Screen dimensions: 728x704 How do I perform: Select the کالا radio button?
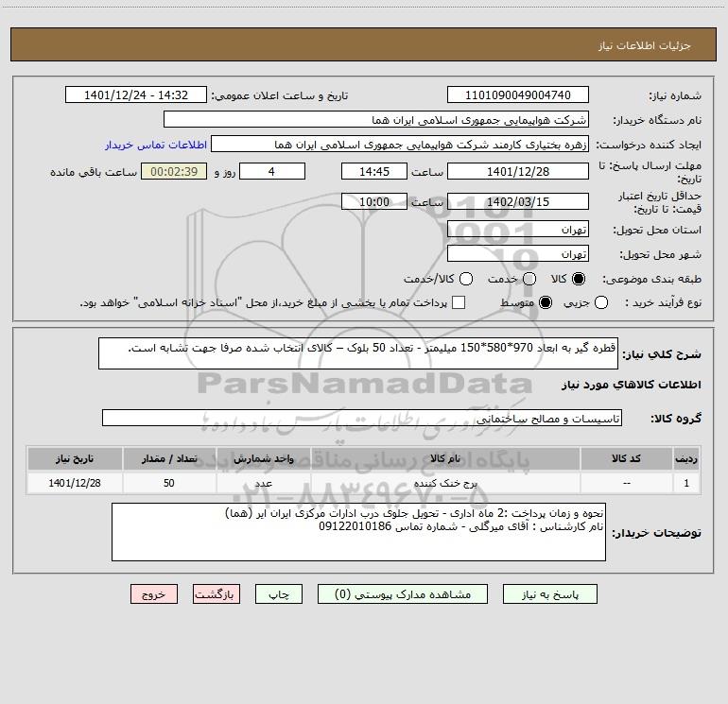tap(580, 280)
